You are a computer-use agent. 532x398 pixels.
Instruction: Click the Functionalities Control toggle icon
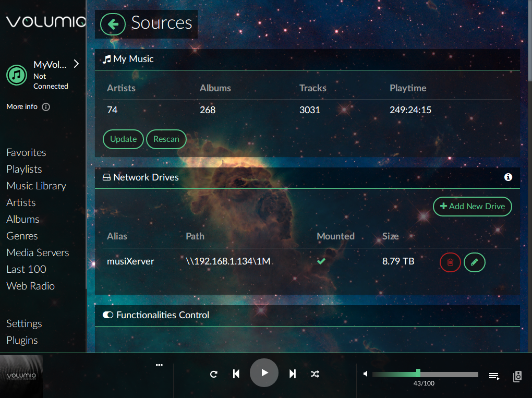coord(108,315)
